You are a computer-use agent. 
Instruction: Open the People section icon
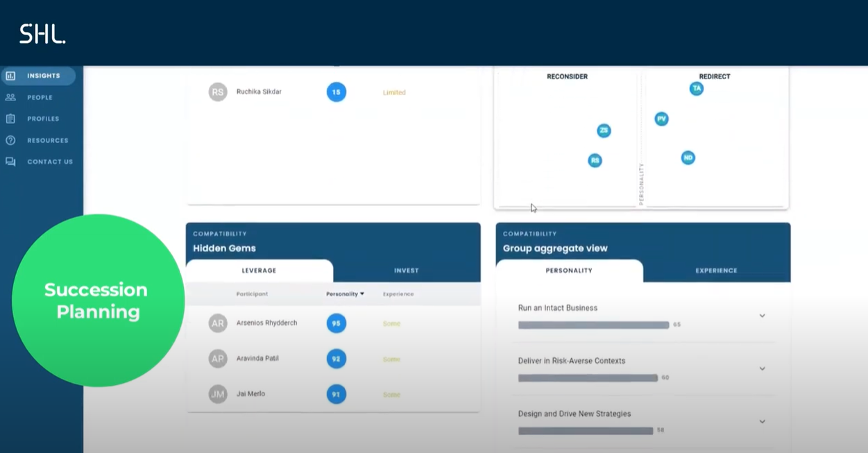click(x=10, y=97)
